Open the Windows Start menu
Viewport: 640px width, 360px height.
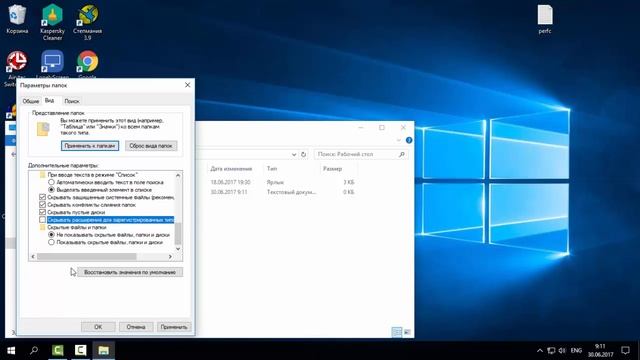[11, 350]
